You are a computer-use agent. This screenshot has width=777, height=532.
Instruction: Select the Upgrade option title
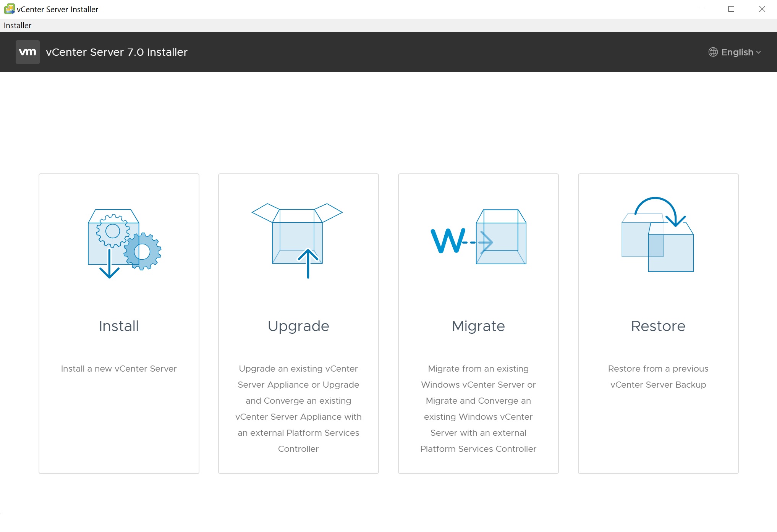click(x=298, y=327)
